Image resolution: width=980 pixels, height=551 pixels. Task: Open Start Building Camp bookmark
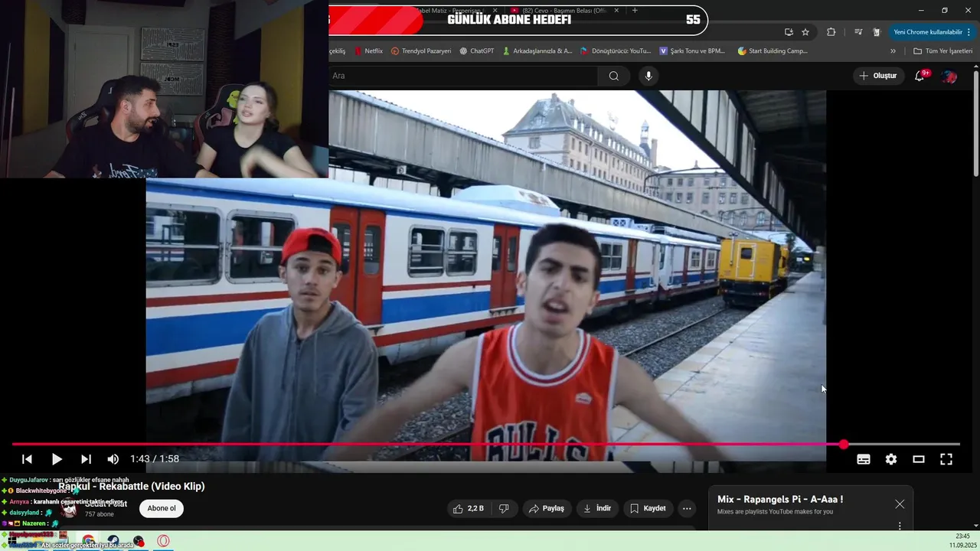(773, 51)
